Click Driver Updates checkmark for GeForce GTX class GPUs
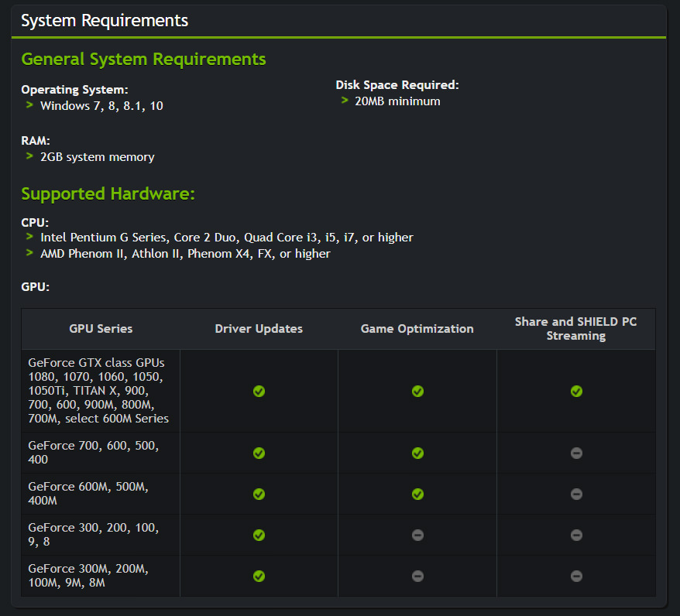This screenshot has height=616, width=680. 259,392
